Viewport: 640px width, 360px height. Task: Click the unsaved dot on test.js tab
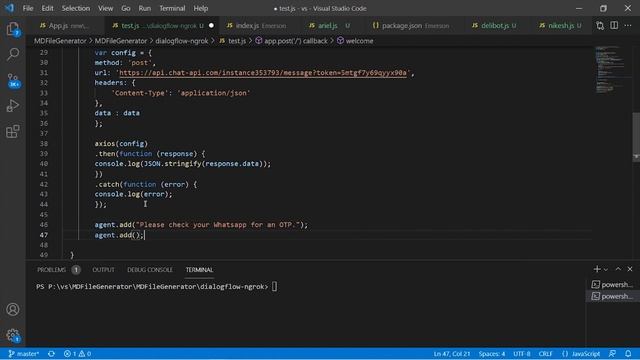(x=211, y=26)
